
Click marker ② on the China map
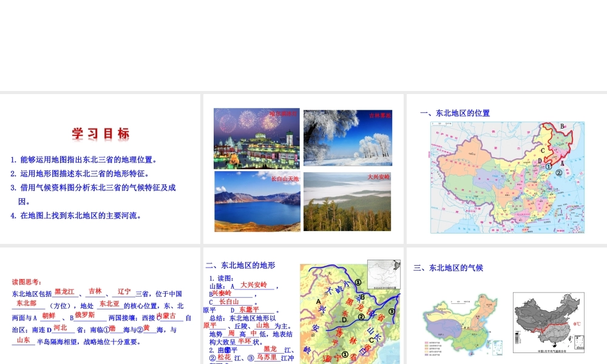point(558,173)
